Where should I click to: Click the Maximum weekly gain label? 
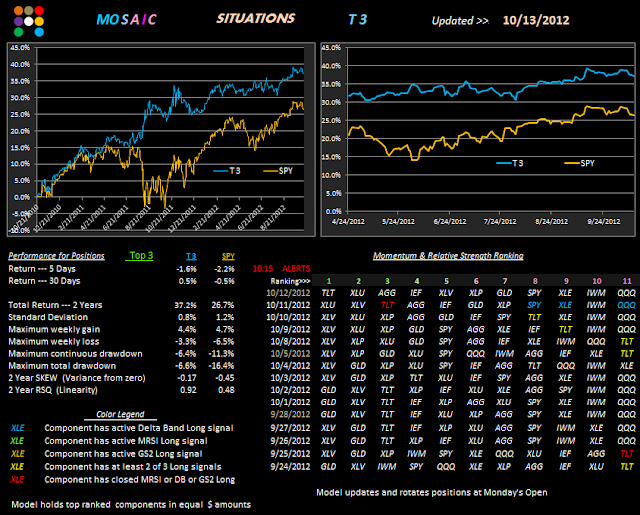(54, 329)
